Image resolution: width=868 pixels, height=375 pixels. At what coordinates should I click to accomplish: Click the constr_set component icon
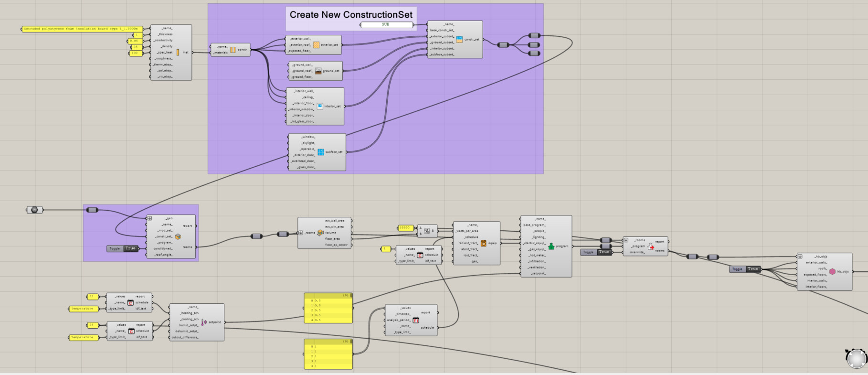[459, 40]
